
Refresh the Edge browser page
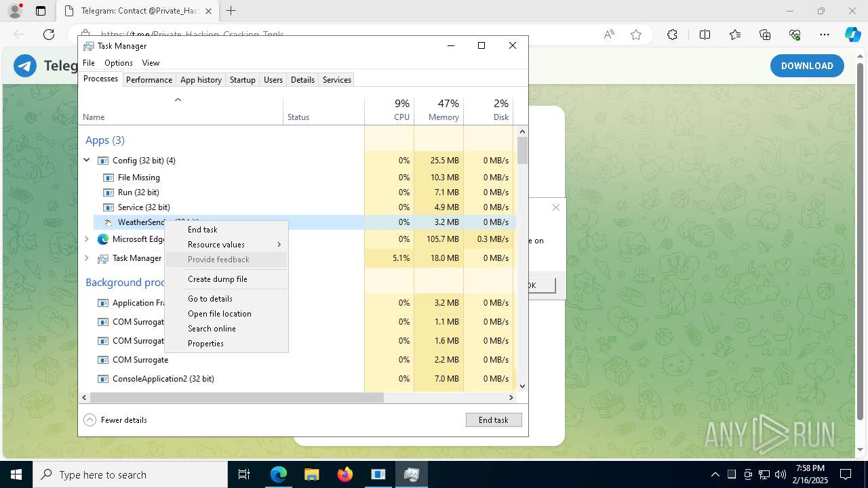(x=49, y=35)
